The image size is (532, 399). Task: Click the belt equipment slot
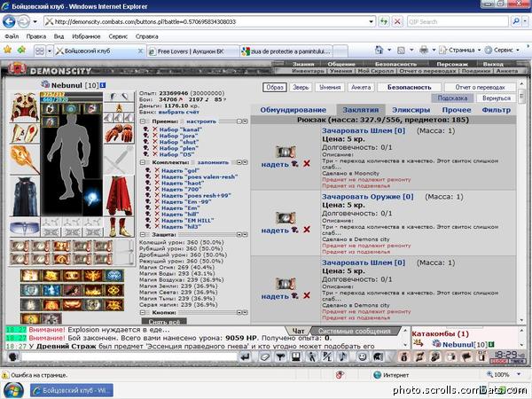24,227
